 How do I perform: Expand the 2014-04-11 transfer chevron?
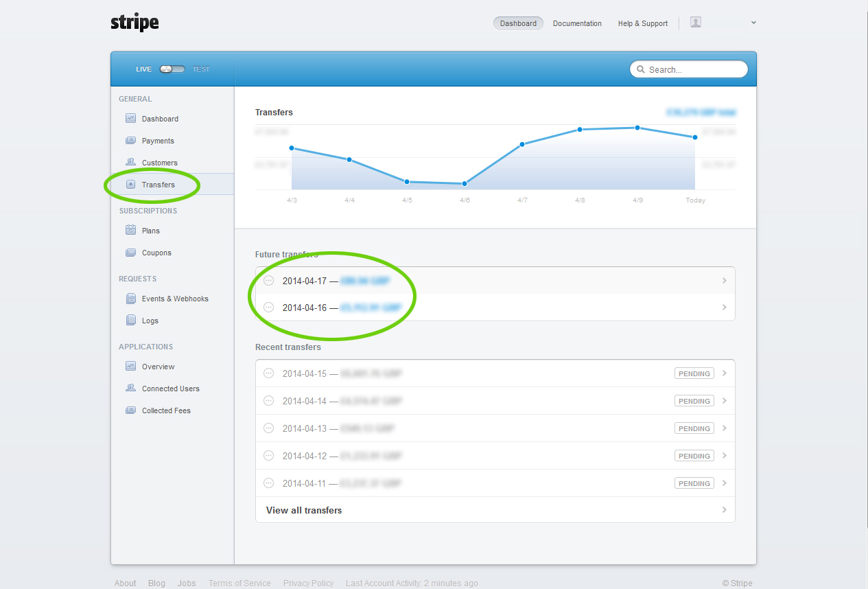pyautogui.click(x=725, y=483)
